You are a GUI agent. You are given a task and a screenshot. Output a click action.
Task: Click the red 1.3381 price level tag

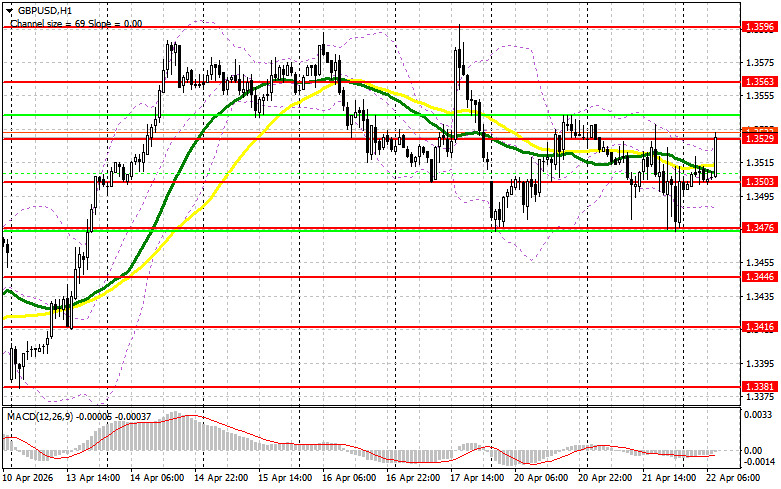(759, 386)
